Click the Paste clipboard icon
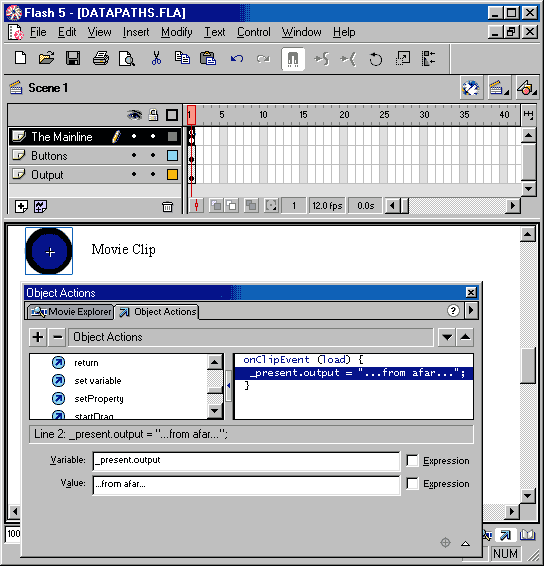This screenshot has width=544, height=566. coord(208,58)
